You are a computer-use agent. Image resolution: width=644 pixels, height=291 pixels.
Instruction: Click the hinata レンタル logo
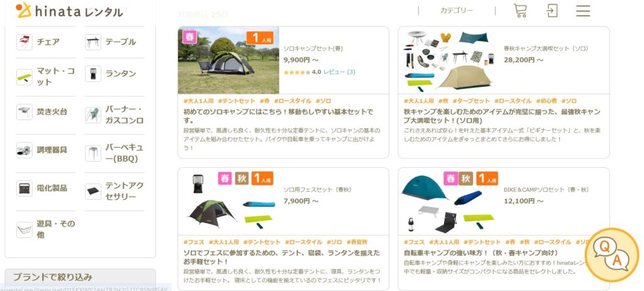(x=69, y=11)
